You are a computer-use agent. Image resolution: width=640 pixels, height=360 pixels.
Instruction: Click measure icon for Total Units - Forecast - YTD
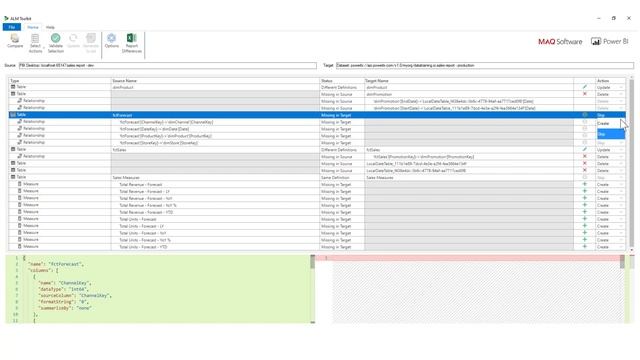click(x=20, y=247)
